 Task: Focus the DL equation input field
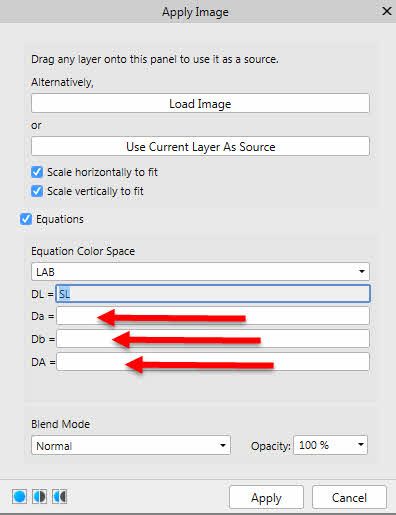[x=213, y=294]
